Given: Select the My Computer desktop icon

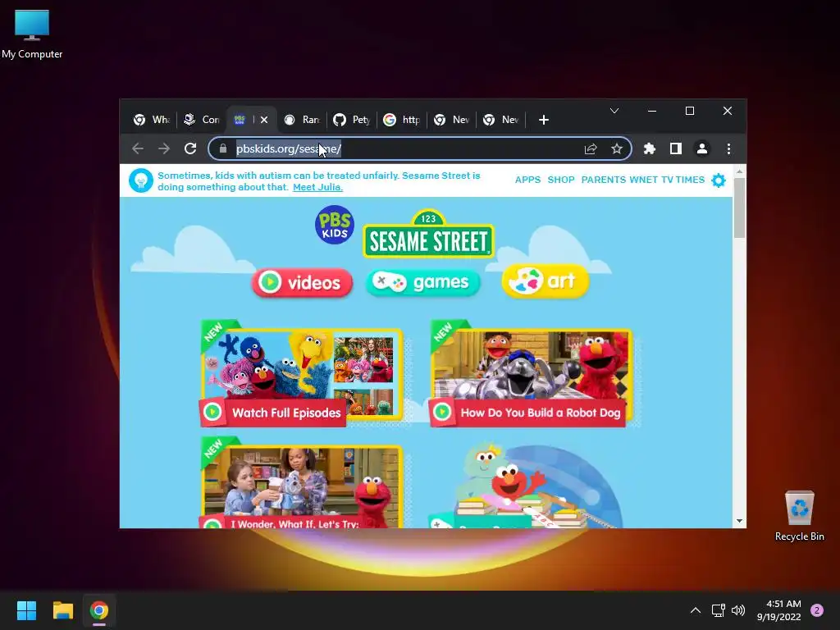Looking at the screenshot, I should coord(32,34).
